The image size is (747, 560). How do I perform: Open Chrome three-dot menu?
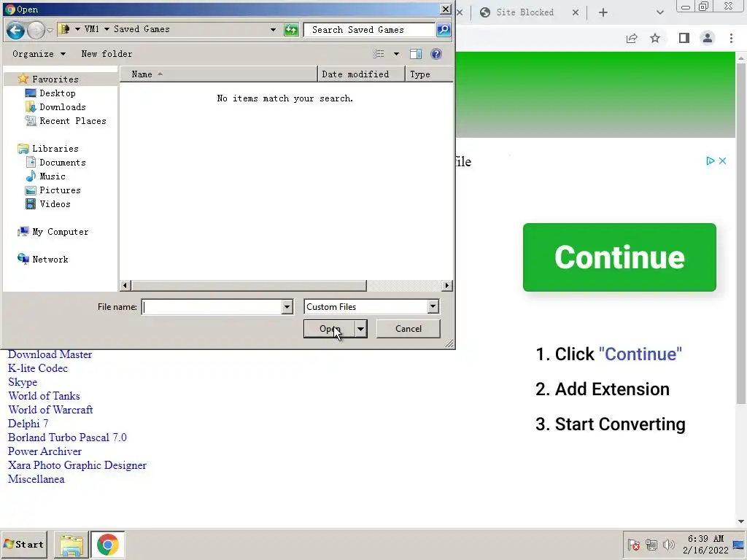[x=731, y=38]
